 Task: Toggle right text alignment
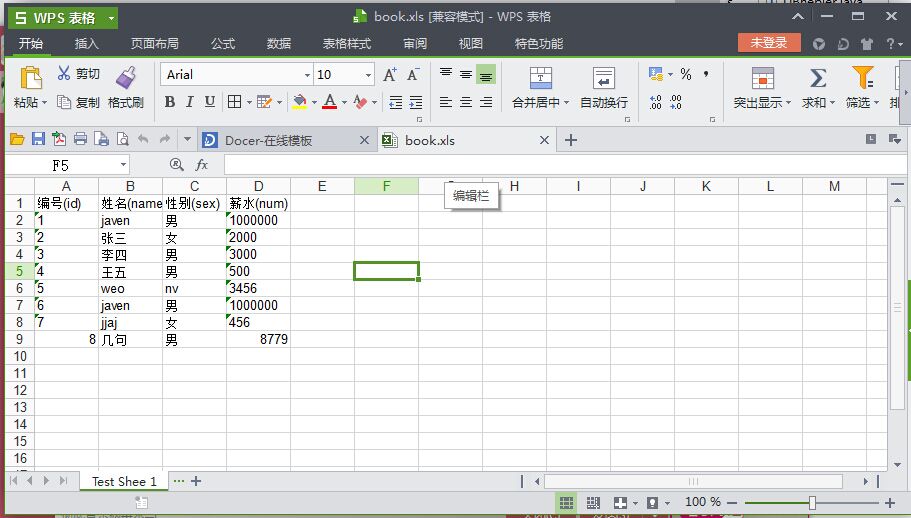tap(486, 103)
